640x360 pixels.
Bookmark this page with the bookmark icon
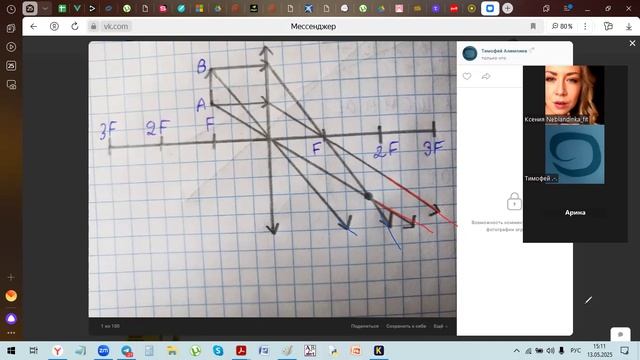[533, 26]
